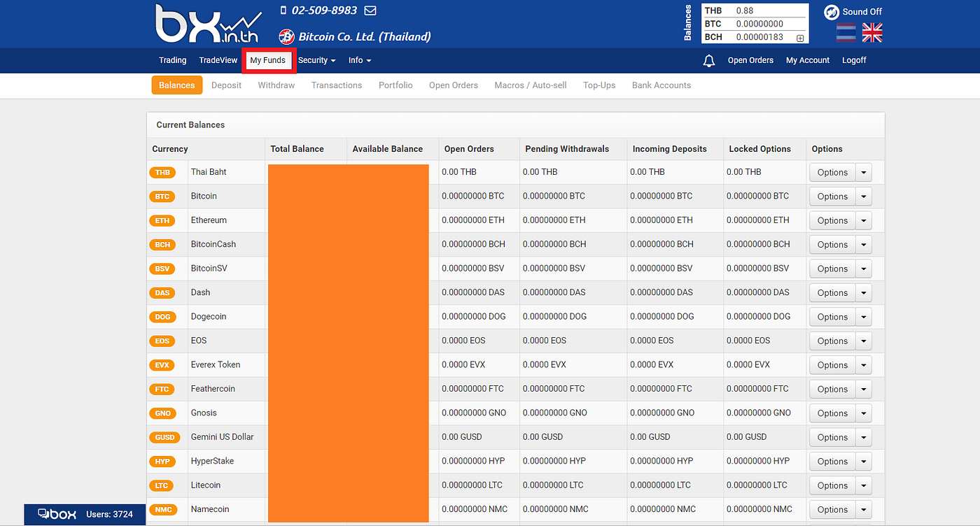Viewport: 980px width, 528px height.
Task: Click the 'Users: 3724' chat counter
Action: [x=109, y=515]
